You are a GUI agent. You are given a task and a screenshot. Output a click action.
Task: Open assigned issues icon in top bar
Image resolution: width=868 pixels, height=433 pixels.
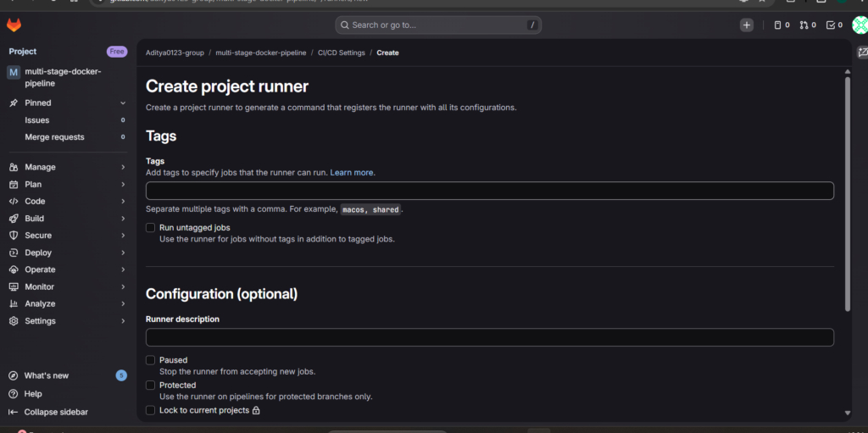point(781,25)
